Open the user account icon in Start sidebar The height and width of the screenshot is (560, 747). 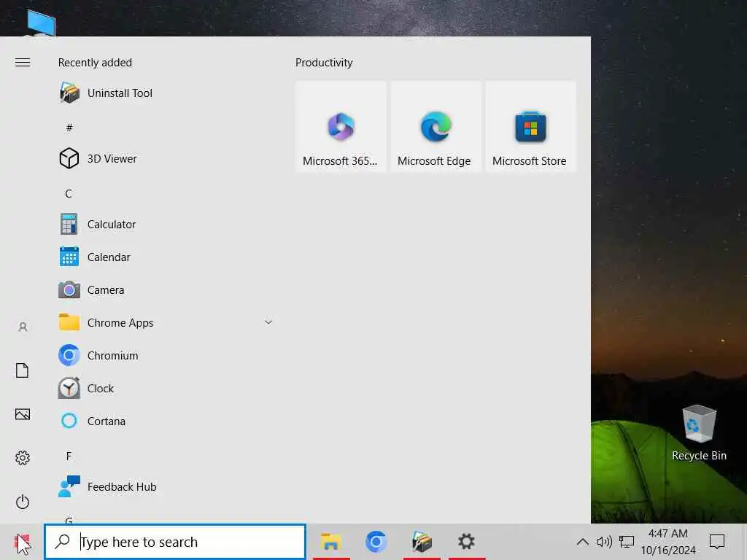pos(23,327)
